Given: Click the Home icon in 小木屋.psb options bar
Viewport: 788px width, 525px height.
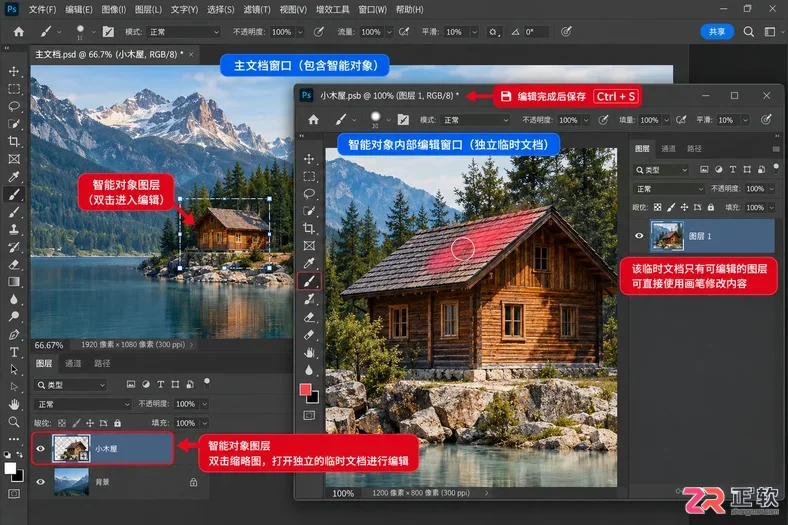Looking at the screenshot, I should coord(314,120).
